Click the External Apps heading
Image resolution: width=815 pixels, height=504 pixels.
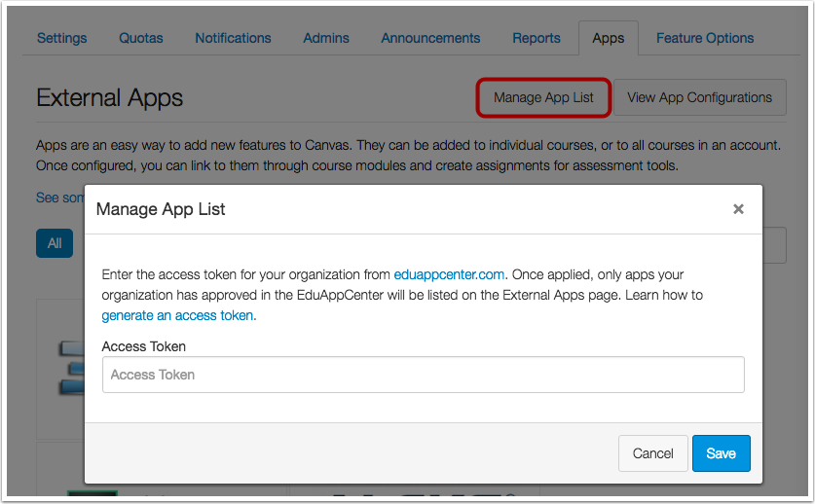[x=110, y=97]
